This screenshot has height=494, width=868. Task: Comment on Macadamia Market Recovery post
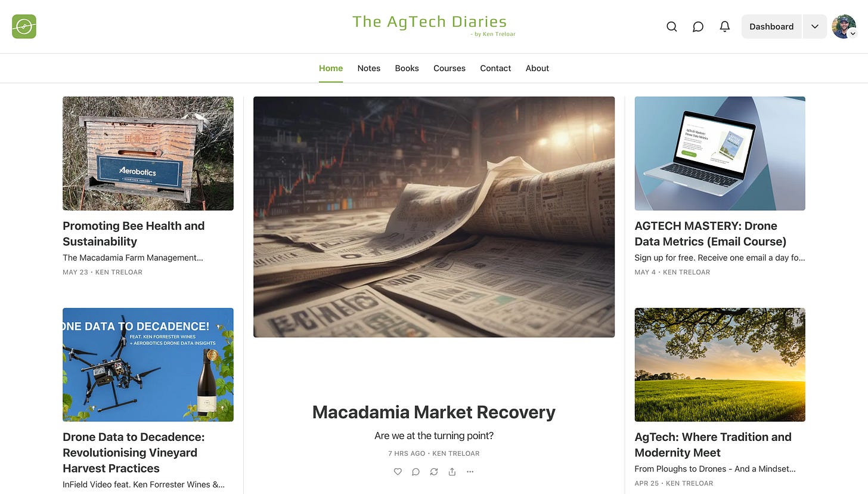coord(416,472)
